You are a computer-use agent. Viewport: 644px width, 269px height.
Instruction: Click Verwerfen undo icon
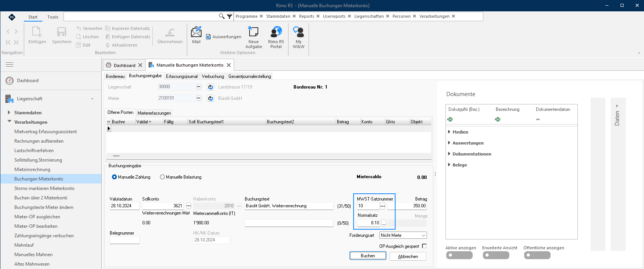[x=79, y=28]
